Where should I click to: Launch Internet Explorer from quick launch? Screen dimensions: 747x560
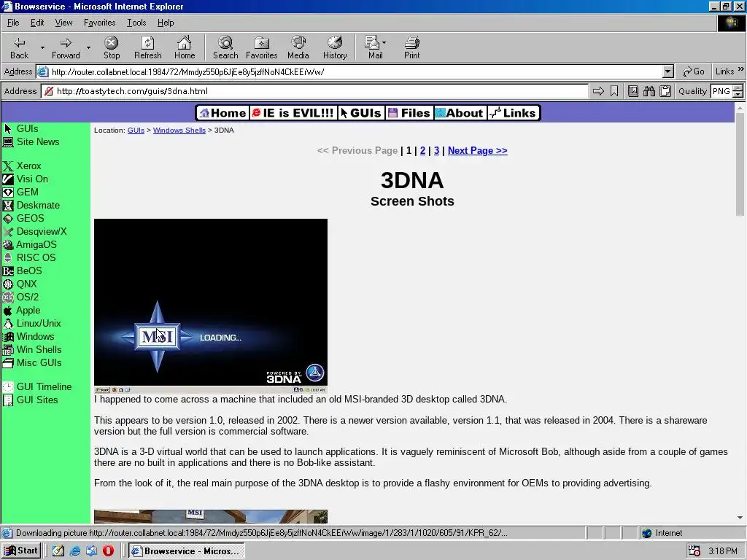click(x=75, y=551)
